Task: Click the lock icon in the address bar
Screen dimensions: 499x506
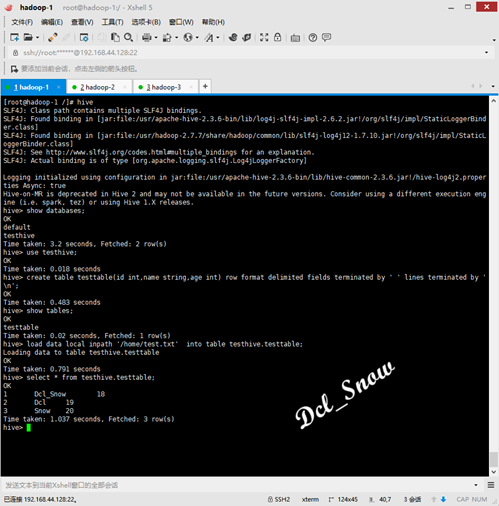Action: (x=15, y=53)
